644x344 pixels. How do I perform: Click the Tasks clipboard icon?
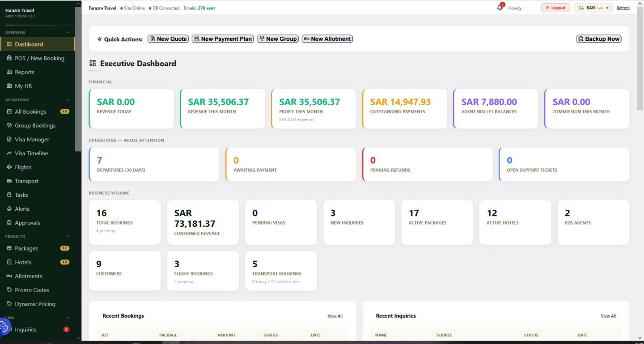click(9, 195)
